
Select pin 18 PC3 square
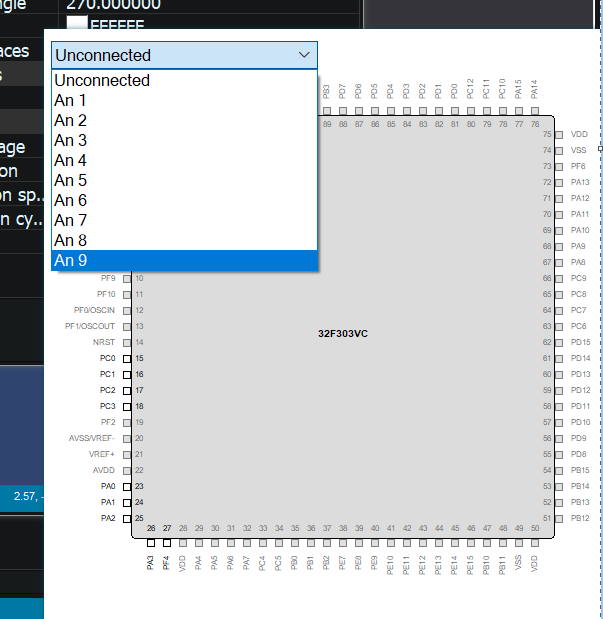(127, 407)
